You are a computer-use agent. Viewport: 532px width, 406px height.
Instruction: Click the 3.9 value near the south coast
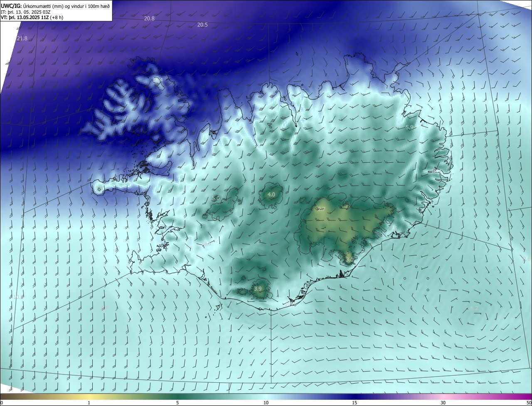(x=258, y=289)
